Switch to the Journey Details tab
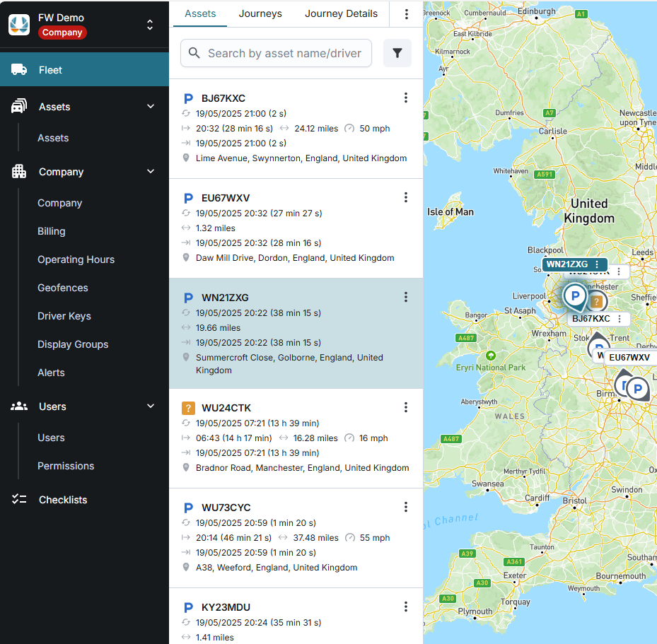The height and width of the screenshot is (644, 657). [x=341, y=13]
